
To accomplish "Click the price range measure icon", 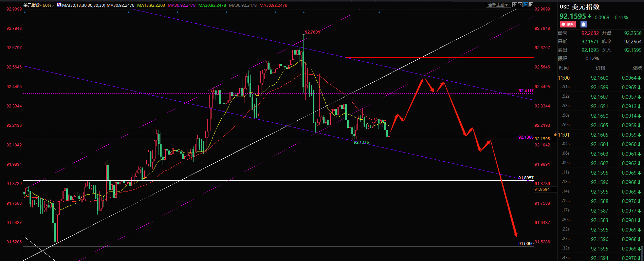I will (520, 5).
